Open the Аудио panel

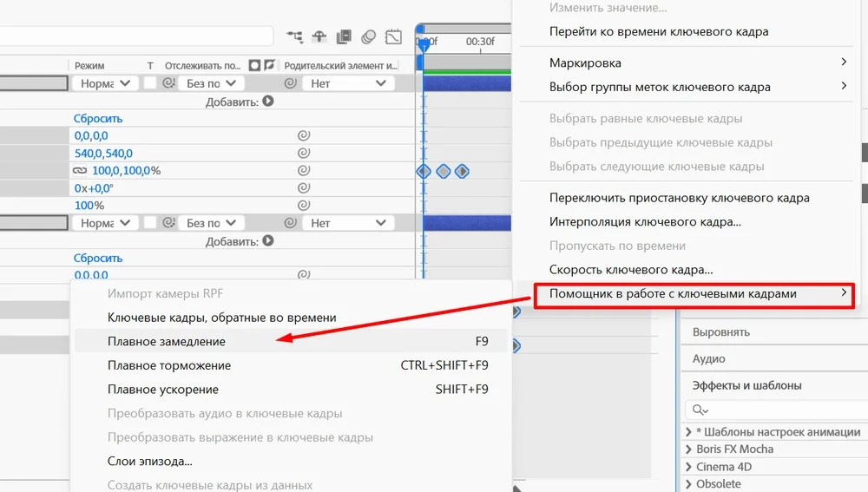[708, 358]
